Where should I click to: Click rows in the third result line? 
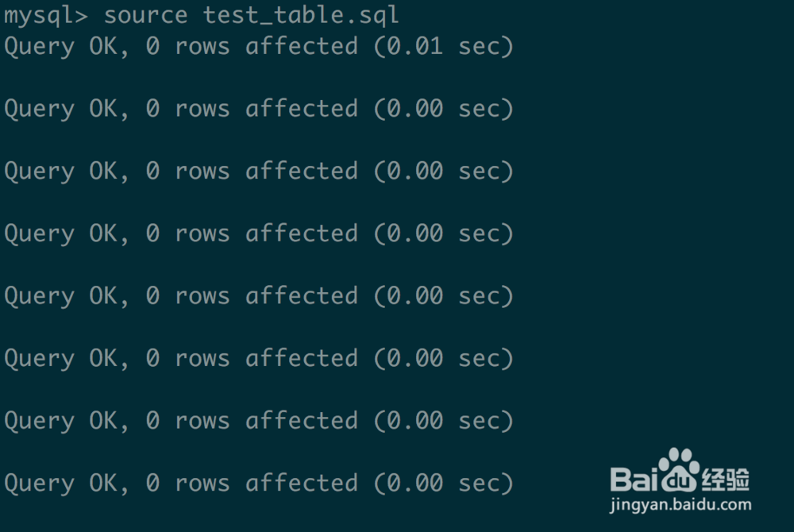click(202, 172)
